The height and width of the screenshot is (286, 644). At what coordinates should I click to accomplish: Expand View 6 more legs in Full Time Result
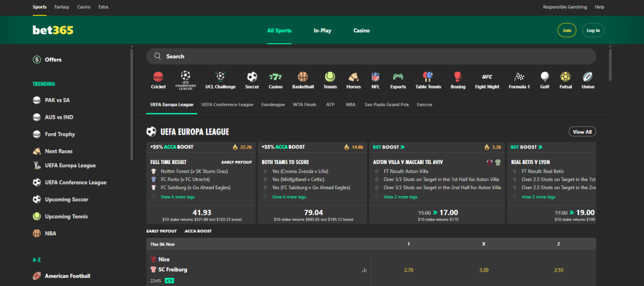pos(177,197)
